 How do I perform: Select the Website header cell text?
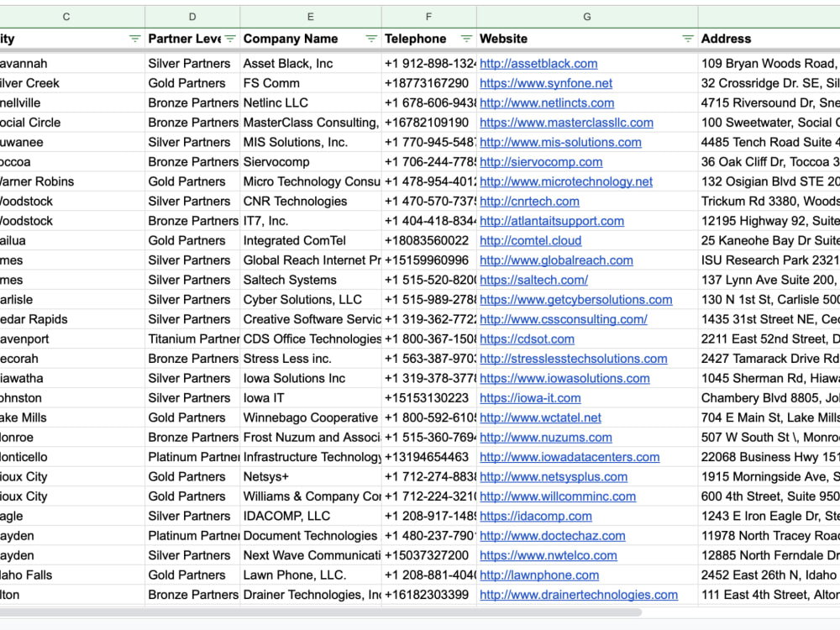(503, 39)
